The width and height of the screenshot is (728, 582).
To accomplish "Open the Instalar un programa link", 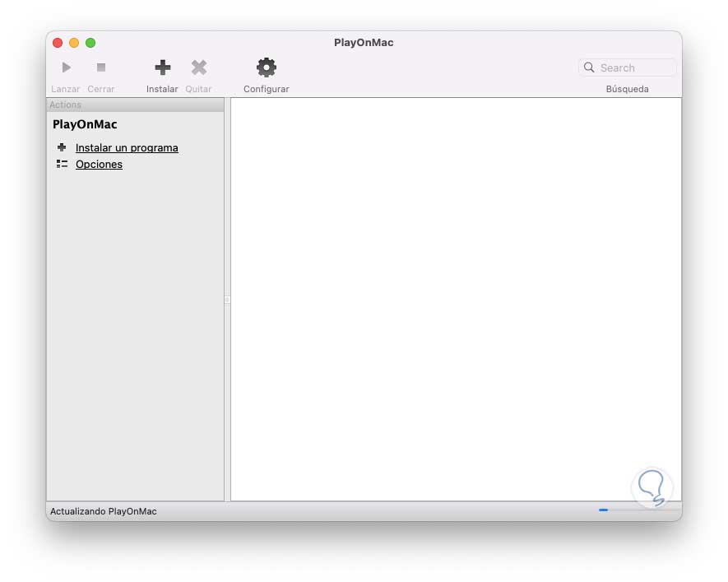I will [127, 147].
